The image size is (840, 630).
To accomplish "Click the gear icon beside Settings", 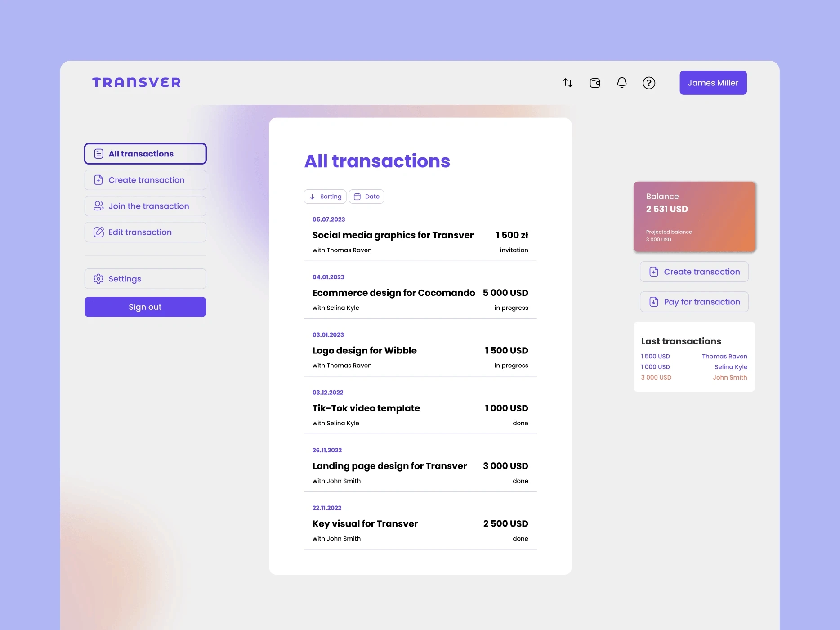I will [98, 279].
